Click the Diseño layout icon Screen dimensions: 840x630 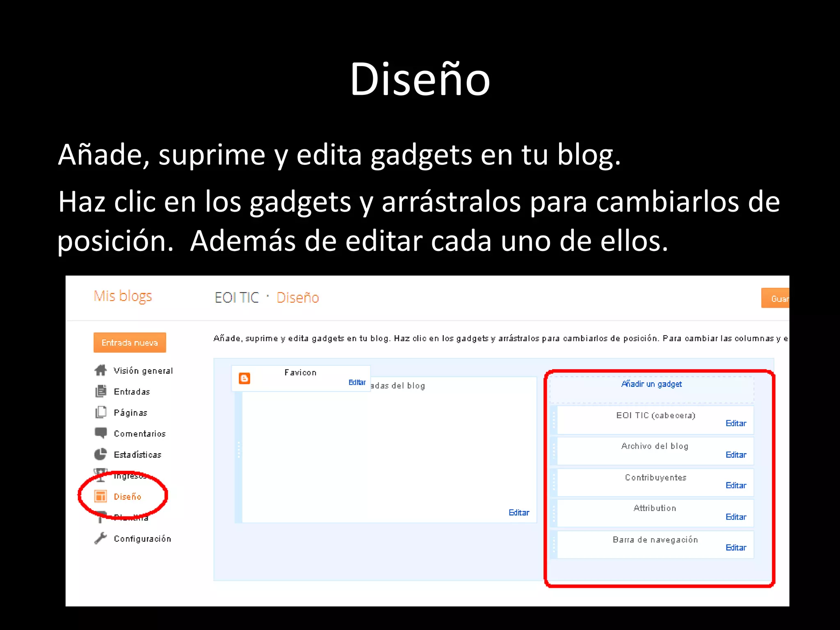coord(100,496)
